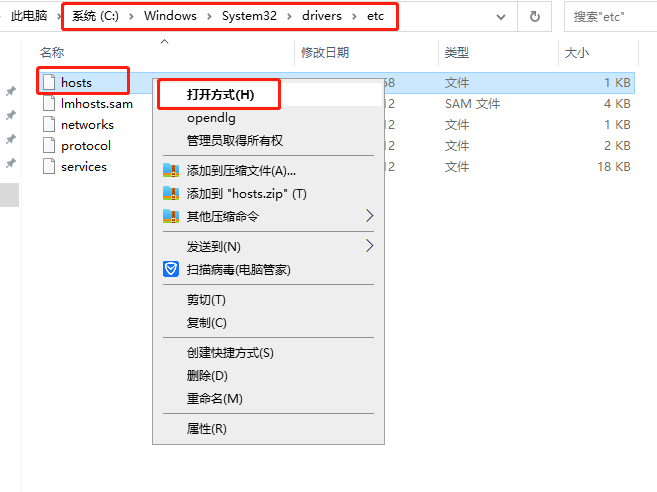Go to 此电脑 in breadcrumb

click(29, 16)
